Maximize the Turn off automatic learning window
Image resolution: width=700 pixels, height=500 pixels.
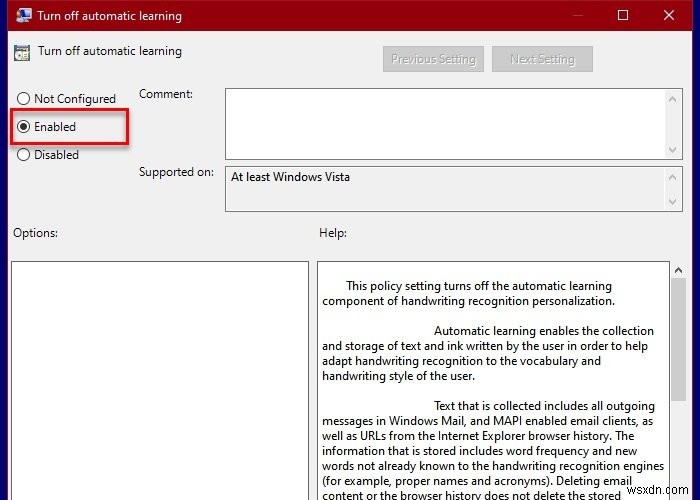[623, 15]
